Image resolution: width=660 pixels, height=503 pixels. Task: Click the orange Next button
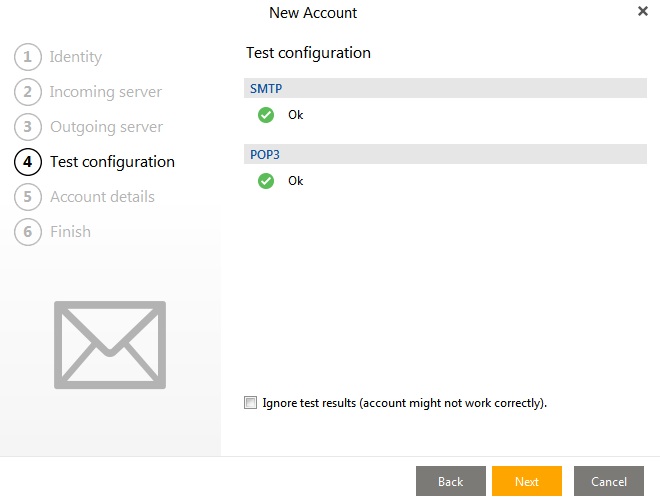[x=527, y=481]
